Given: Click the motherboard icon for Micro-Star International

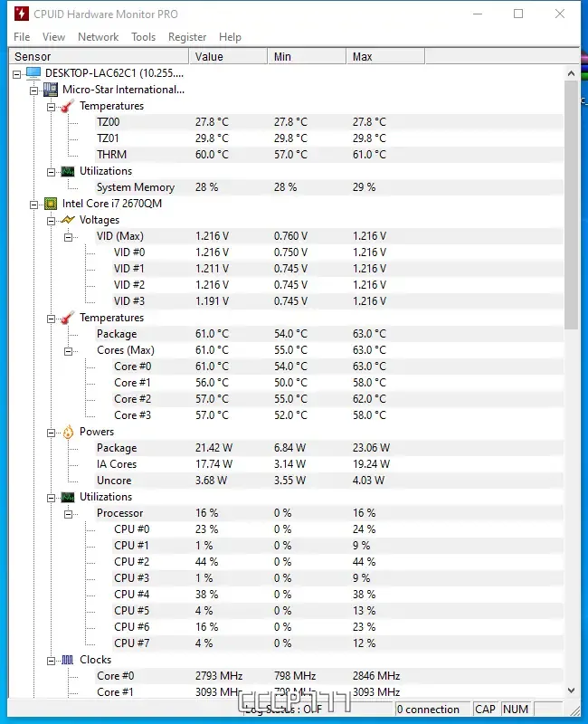Looking at the screenshot, I should click(x=49, y=89).
